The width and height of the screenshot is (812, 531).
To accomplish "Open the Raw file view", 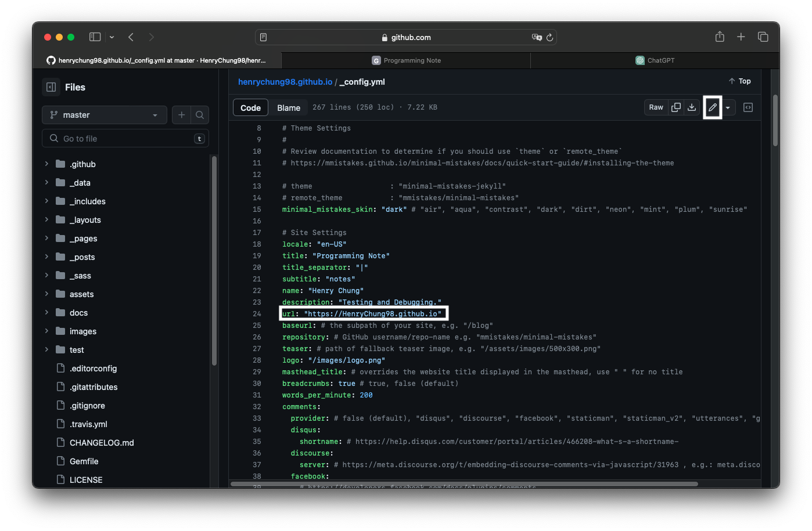I will (656, 107).
